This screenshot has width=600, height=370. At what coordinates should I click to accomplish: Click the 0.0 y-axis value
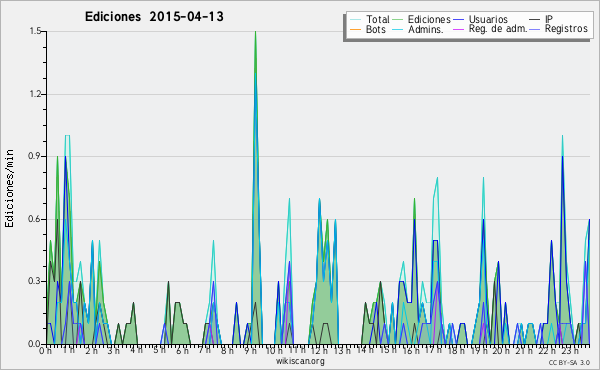35,344
